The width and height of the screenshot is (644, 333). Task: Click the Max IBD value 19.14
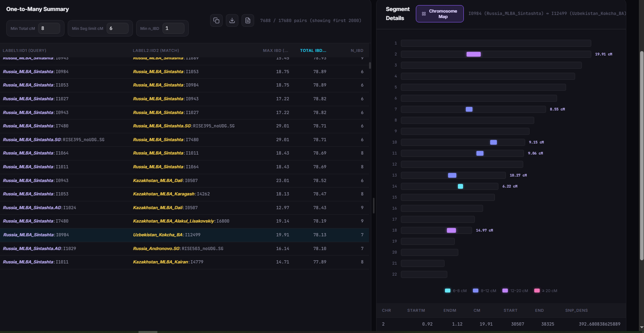tap(282, 221)
